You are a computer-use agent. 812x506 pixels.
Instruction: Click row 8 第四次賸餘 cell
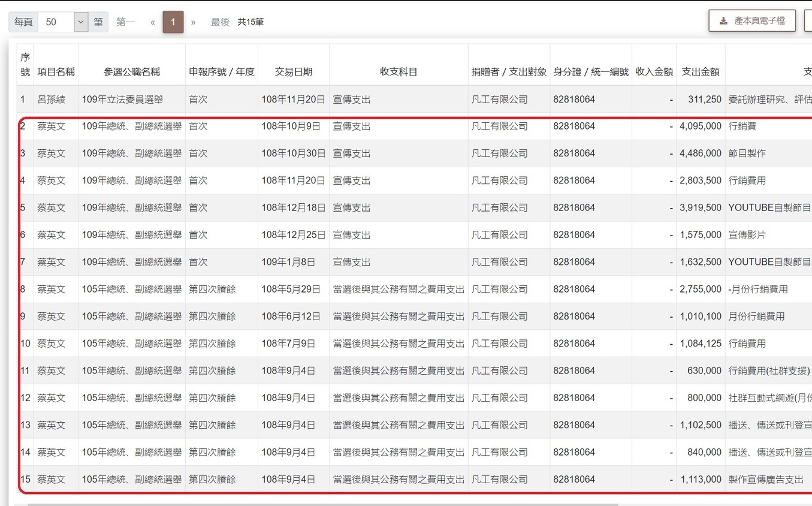coord(212,290)
